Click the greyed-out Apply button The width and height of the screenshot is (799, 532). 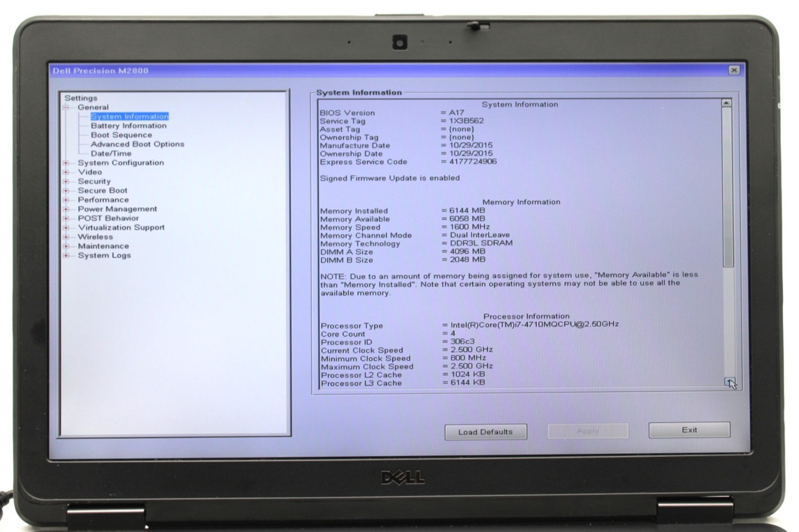tap(588, 431)
